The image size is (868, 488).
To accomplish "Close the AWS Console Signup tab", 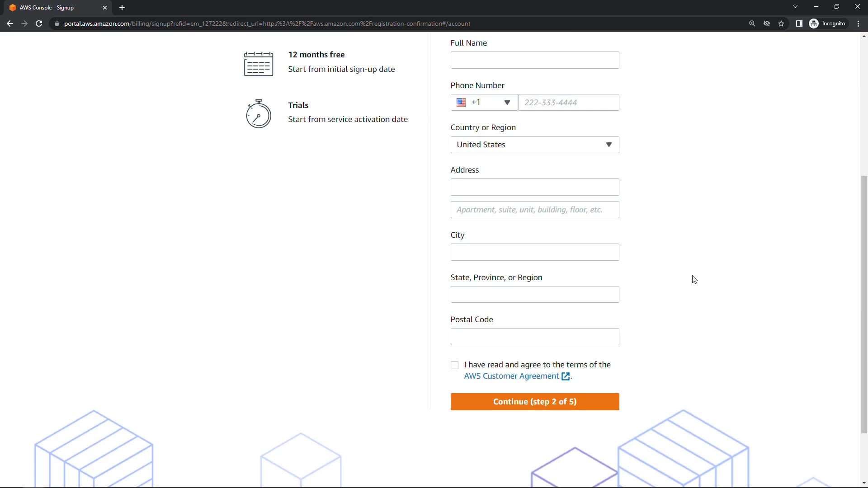I will (x=105, y=8).
